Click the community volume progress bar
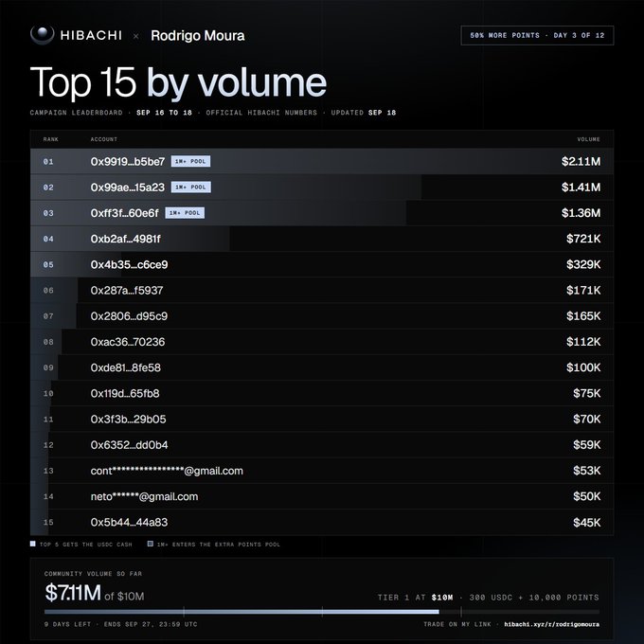Image resolution: width=644 pixels, height=644 pixels. (322, 612)
